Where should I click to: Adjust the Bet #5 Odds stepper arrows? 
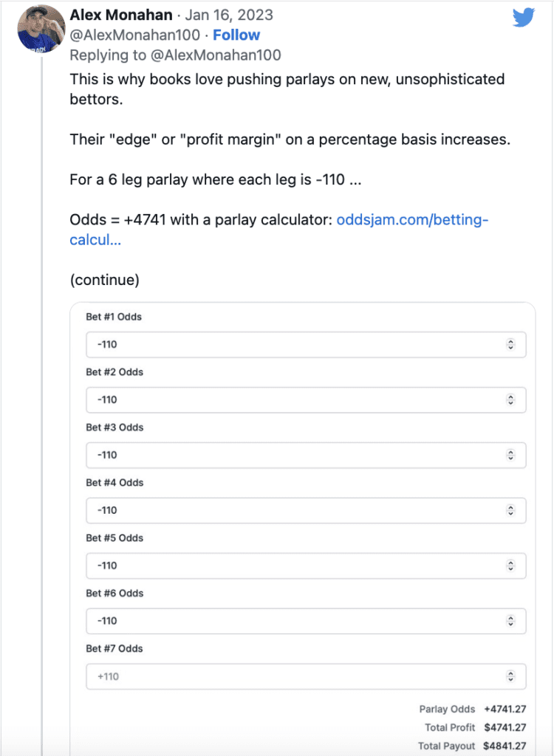coord(510,566)
